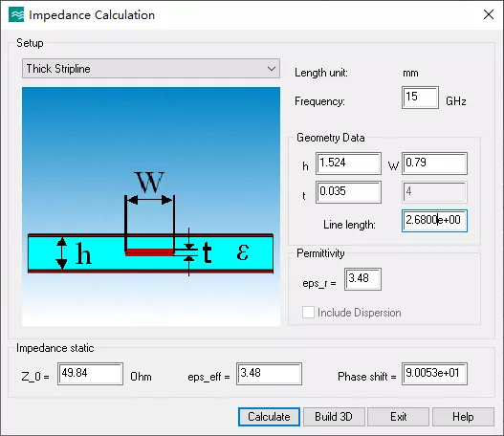Click the eps_r permittivity field
504x436 pixels.
[362, 279]
